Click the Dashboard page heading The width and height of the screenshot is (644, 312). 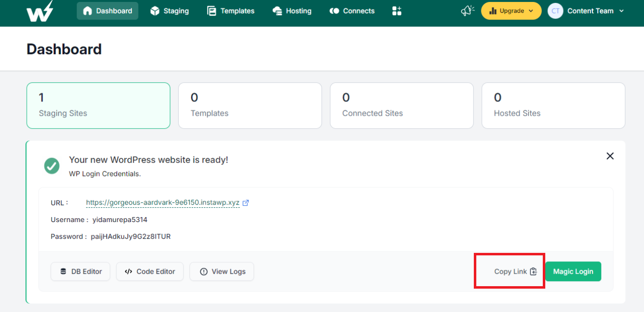click(x=64, y=49)
